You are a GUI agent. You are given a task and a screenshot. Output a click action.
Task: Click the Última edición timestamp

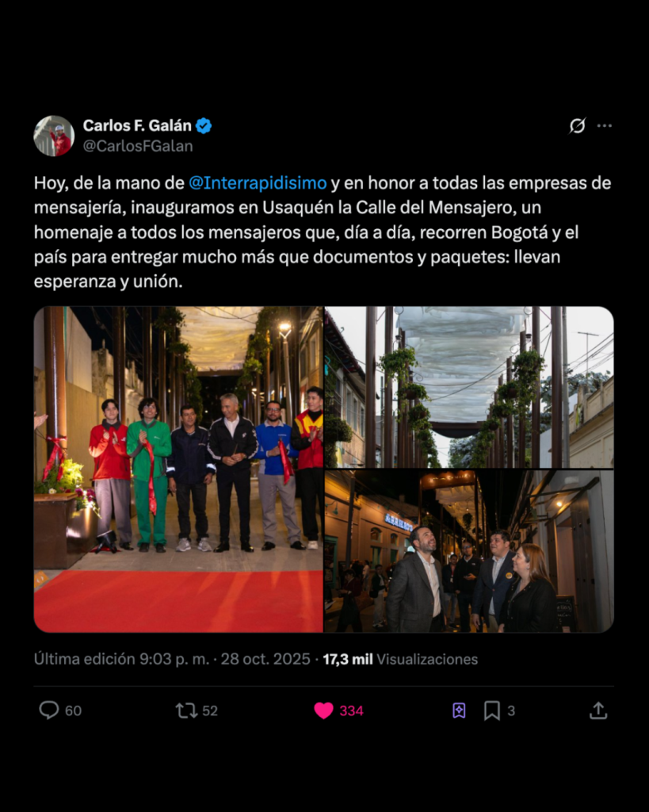click(172, 659)
